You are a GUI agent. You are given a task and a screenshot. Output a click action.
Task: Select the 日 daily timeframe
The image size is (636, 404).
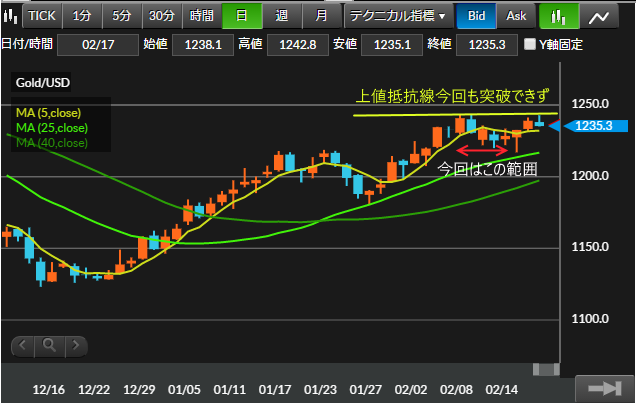[x=242, y=16]
